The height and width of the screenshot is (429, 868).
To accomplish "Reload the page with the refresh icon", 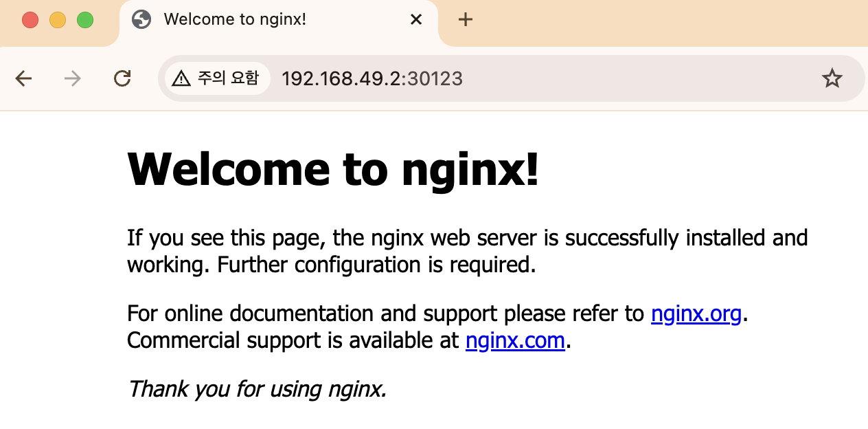I will pyautogui.click(x=122, y=79).
